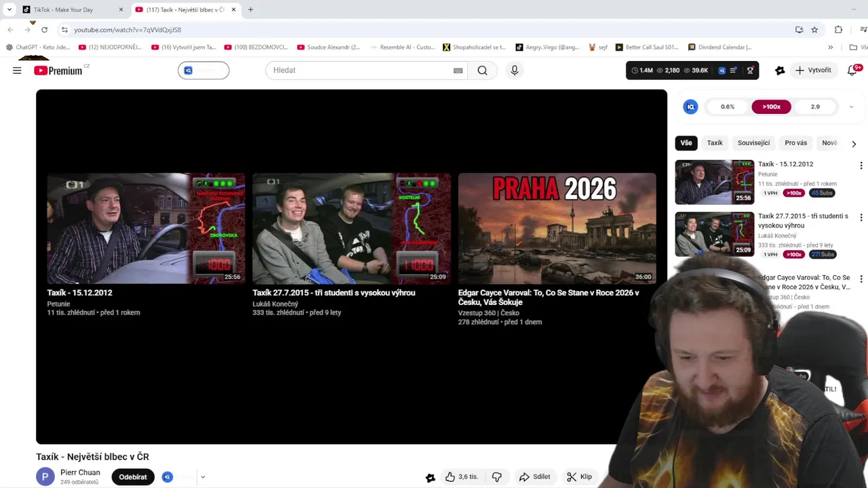
Task: Click the Odebírat subscribe button
Action: (x=133, y=477)
